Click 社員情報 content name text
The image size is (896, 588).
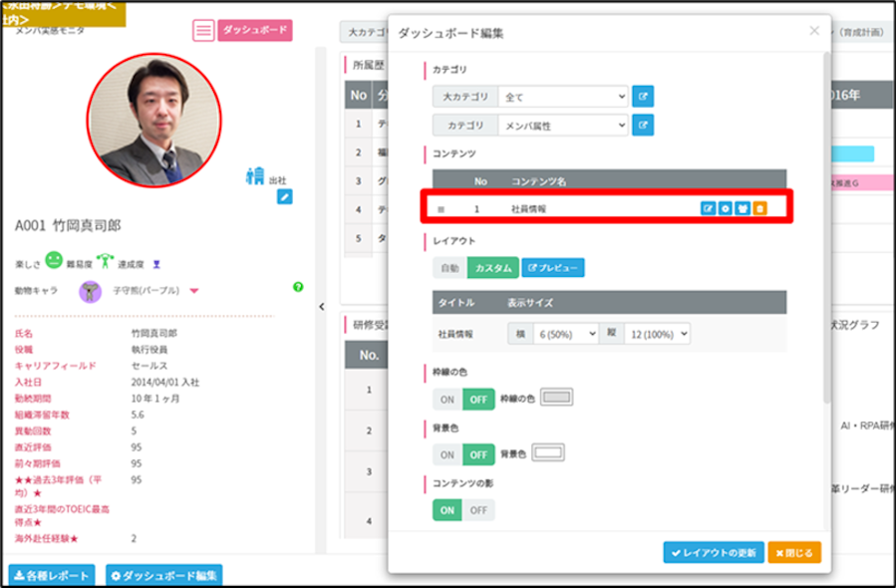click(x=528, y=209)
